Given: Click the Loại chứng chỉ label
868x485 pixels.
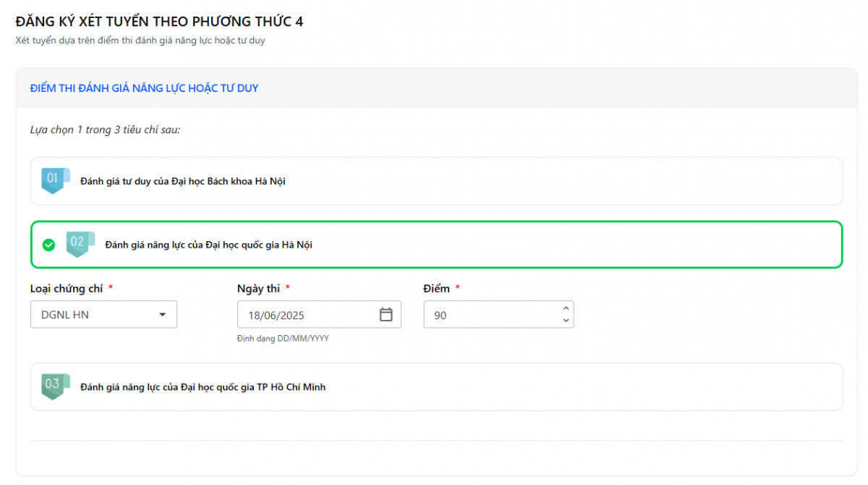Looking at the screenshot, I should pos(67,288).
